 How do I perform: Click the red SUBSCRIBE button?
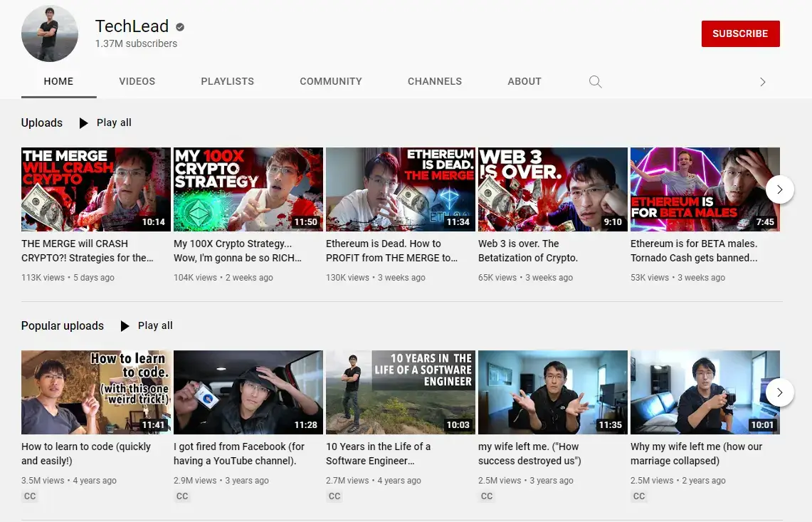(740, 33)
